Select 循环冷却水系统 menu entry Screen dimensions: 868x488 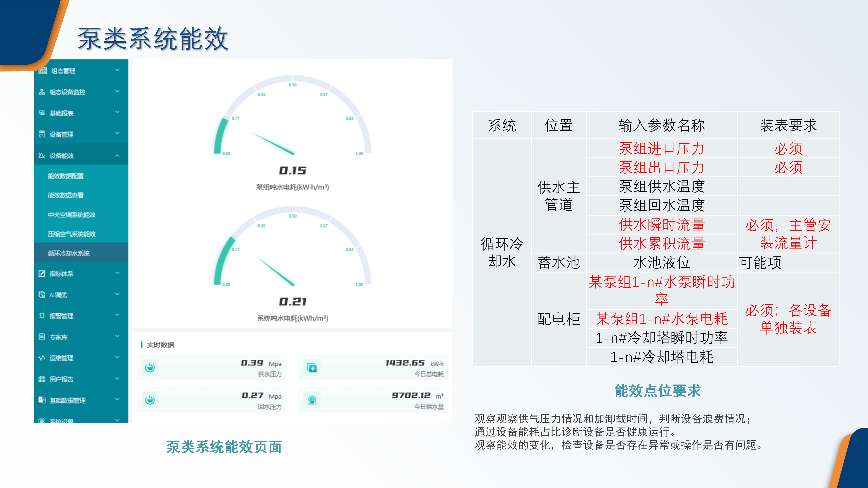pyautogui.click(x=69, y=253)
